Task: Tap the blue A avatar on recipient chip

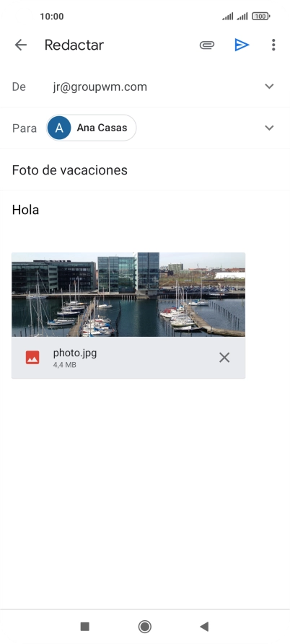Action: pos(59,128)
